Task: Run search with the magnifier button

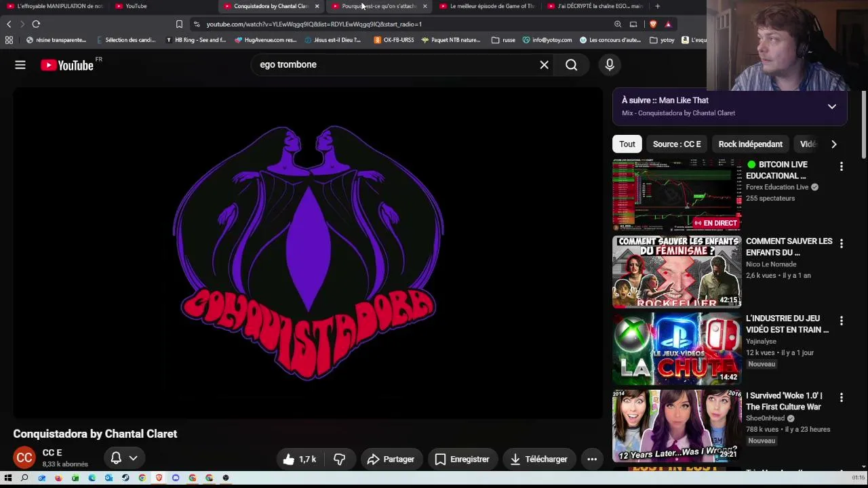Action: [572, 65]
